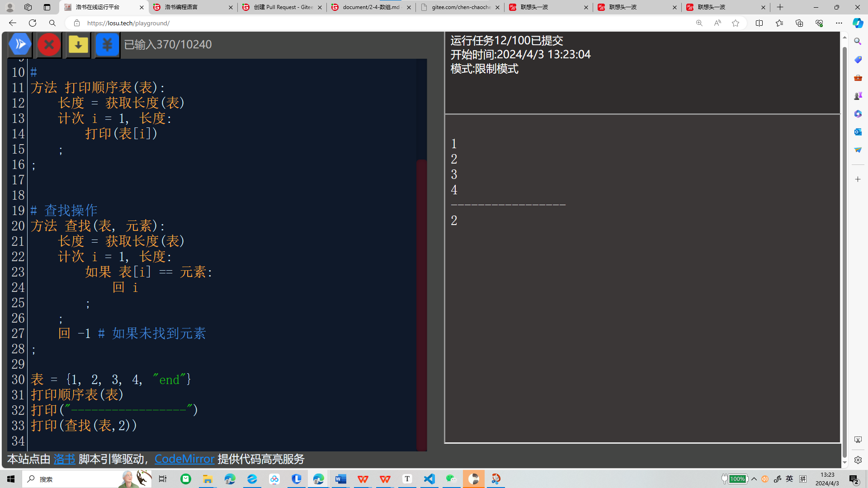Viewport: 868px width, 488px height.
Task: Click the 模式:限制模式 status text
Action: [484, 69]
